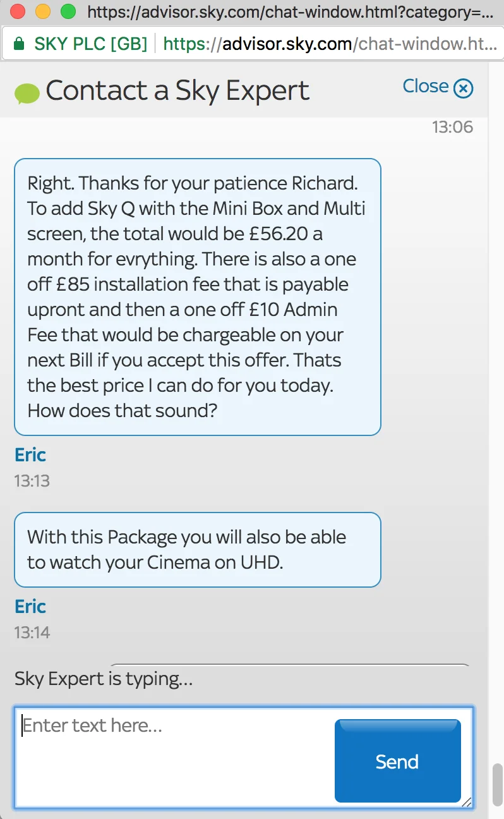Click the Cinema on UHD message bubble
This screenshot has width=504, height=819.
pos(198,550)
